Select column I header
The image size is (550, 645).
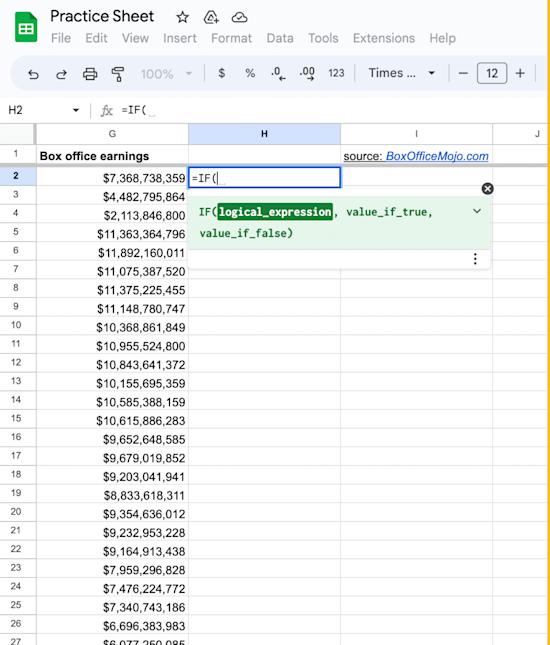[416, 134]
